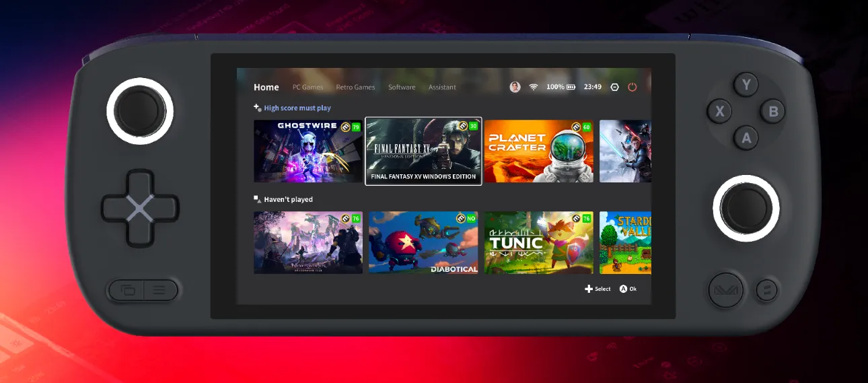Go to the Software tab
The height and width of the screenshot is (383, 868).
coord(402,87)
